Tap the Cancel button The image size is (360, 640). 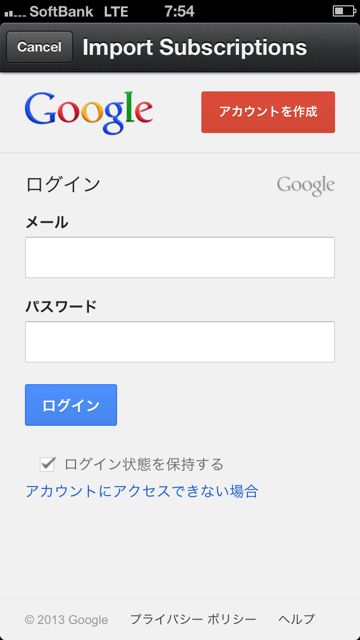(x=40, y=47)
